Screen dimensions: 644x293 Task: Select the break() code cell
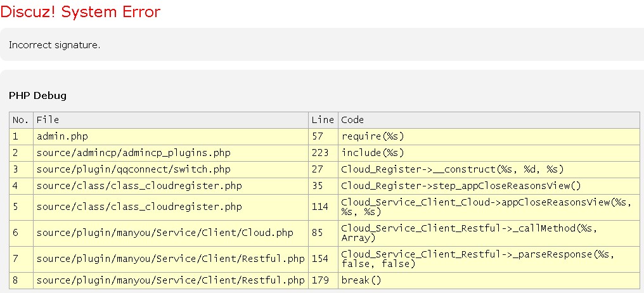361,280
